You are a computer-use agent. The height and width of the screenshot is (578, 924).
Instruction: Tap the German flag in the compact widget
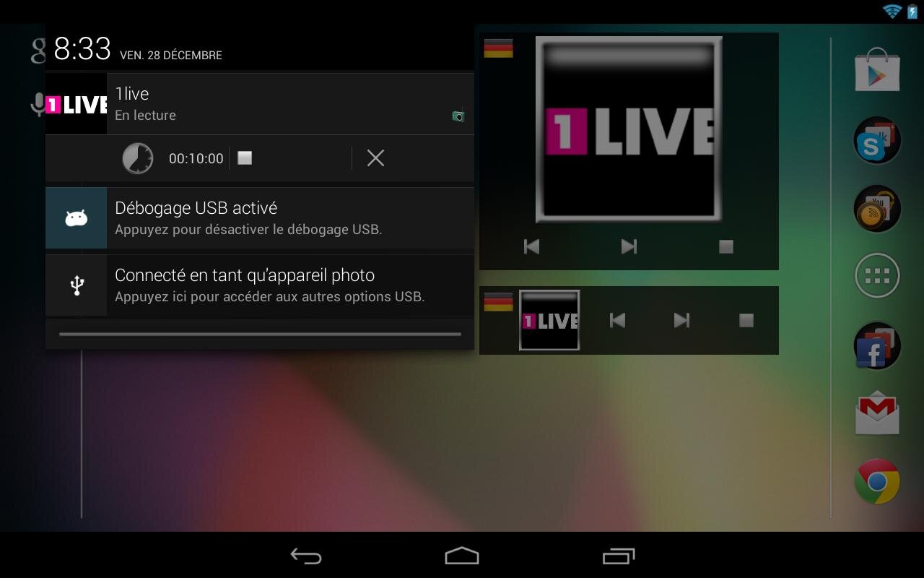point(498,301)
